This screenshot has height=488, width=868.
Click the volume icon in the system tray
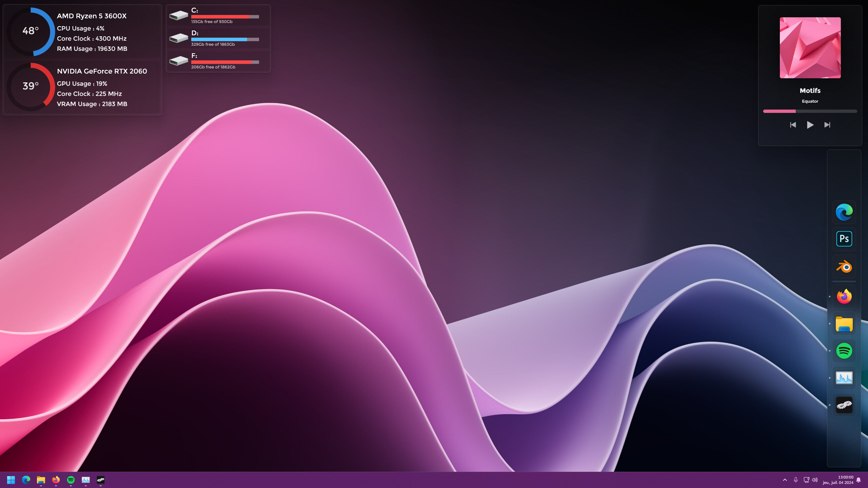(x=815, y=480)
